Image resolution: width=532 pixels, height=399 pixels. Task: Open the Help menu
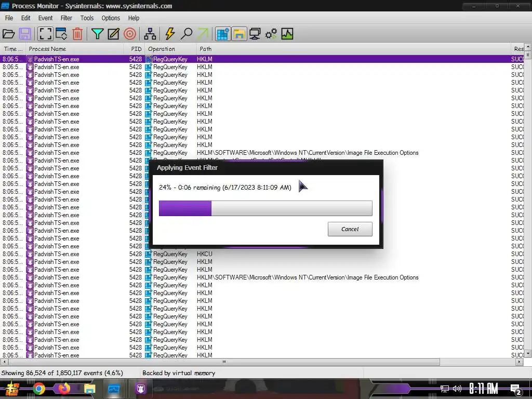click(134, 18)
